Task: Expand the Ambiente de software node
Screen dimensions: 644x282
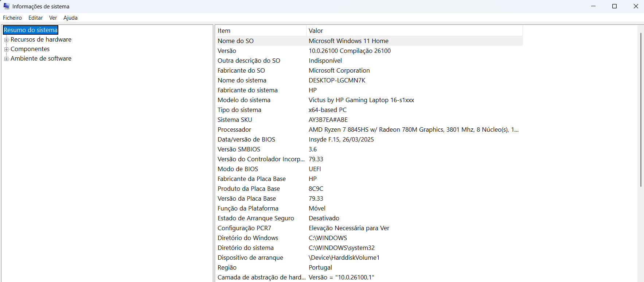Action: pos(6,59)
